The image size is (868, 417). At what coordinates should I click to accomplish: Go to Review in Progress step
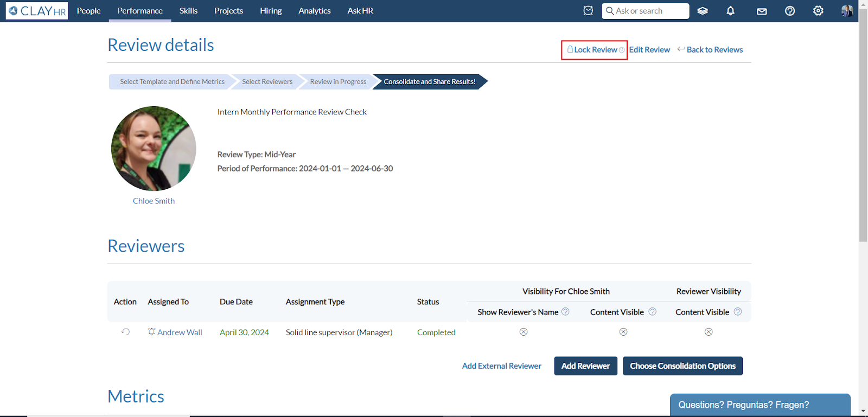pyautogui.click(x=338, y=82)
